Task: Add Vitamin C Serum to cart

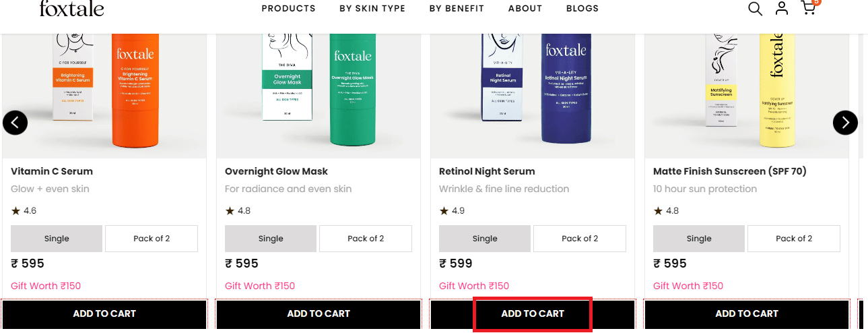Action: pos(104,313)
